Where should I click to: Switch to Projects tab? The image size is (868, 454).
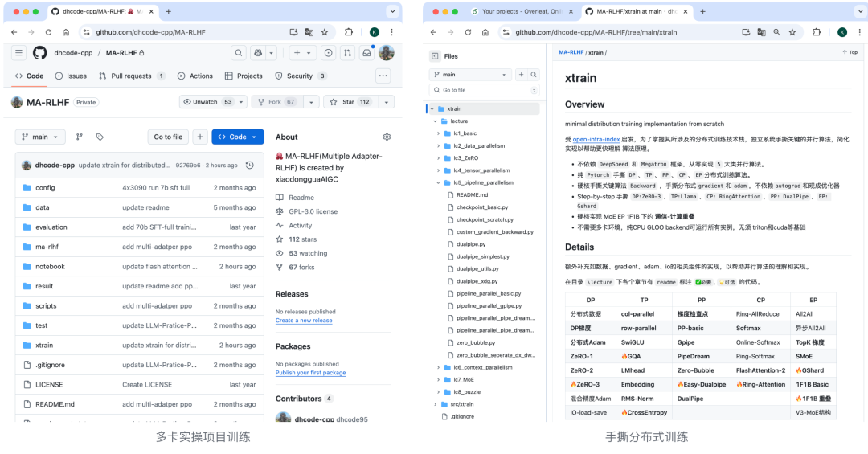pos(244,76)
